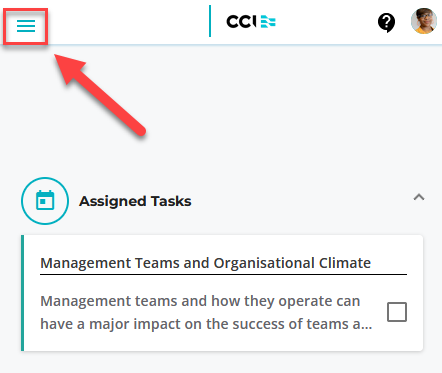The image size is (442, 373).
Task: Click the CCI logo letters
Action: point(241,22)
